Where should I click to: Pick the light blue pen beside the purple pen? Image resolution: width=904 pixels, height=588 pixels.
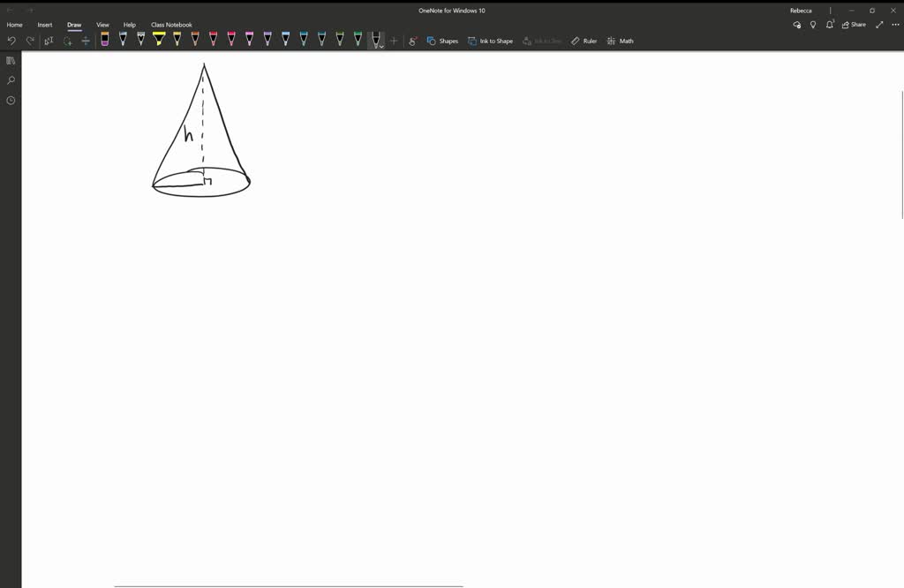pyautogui.click(x=285, y=39)
